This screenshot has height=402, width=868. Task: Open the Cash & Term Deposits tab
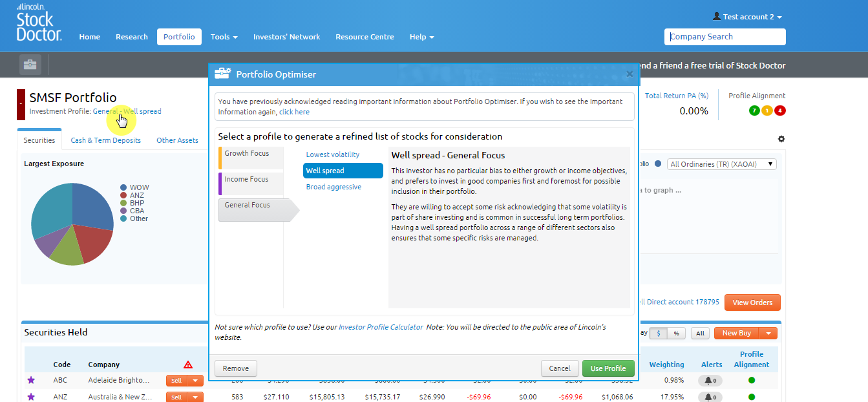point(105,140)
